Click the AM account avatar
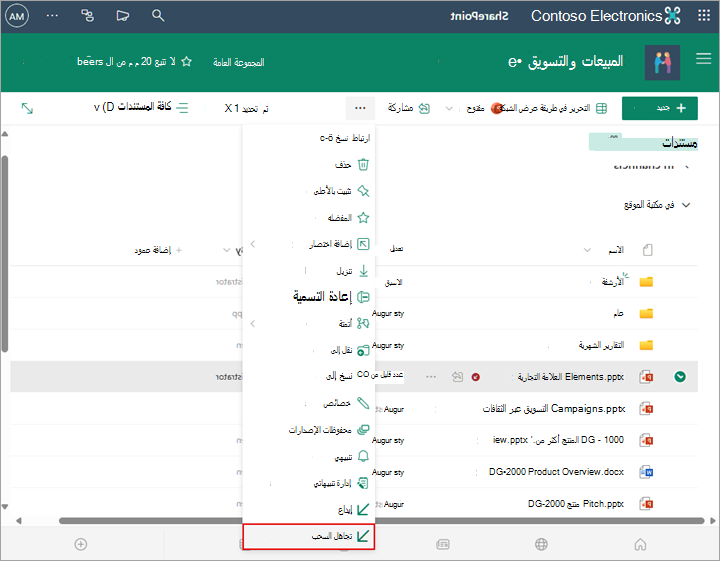Viewport: 720px width, 561px height. click(x=17, y=17)
